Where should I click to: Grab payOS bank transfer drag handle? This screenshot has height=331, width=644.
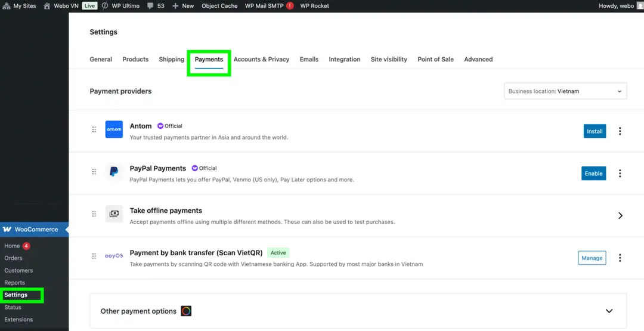click(x=94, y=256)
